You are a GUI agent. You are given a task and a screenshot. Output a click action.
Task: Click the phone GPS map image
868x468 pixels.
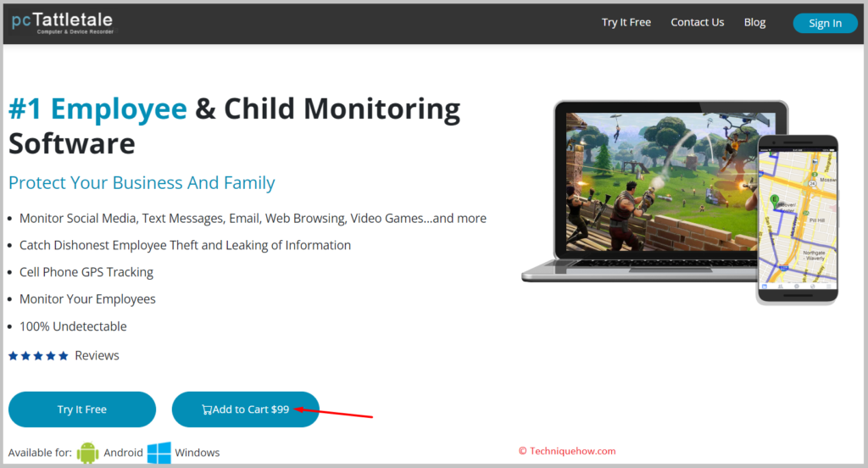click(x=797, y=218)
